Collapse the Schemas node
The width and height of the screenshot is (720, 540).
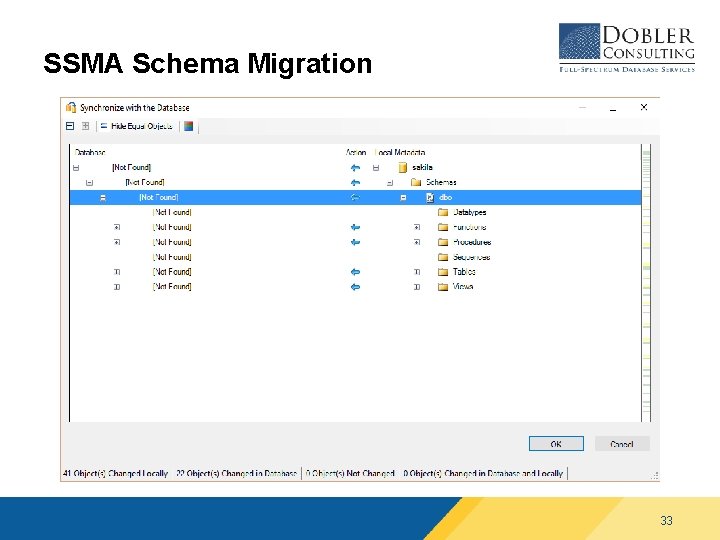(x=390, y=183)
